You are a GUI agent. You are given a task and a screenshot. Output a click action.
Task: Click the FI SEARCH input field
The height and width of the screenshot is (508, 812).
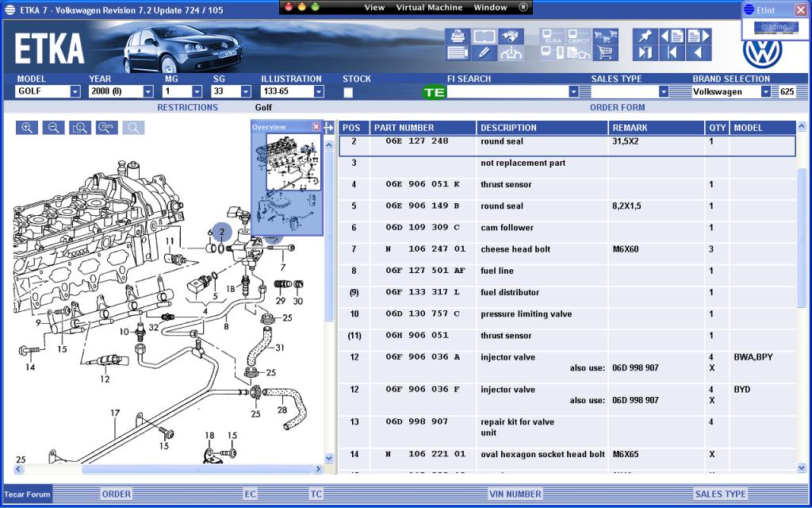[507, 92]
